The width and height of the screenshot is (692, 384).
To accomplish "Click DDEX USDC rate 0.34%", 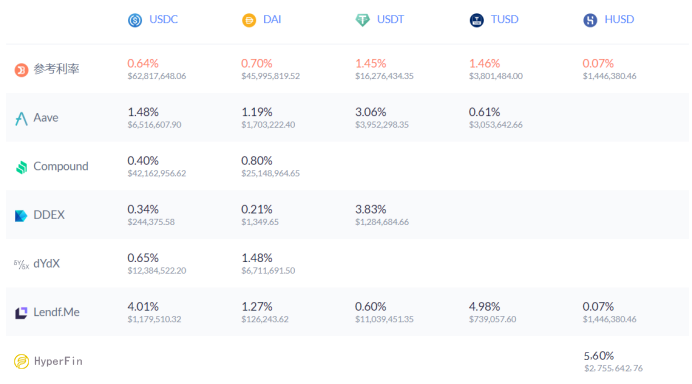I will (143, 209).
